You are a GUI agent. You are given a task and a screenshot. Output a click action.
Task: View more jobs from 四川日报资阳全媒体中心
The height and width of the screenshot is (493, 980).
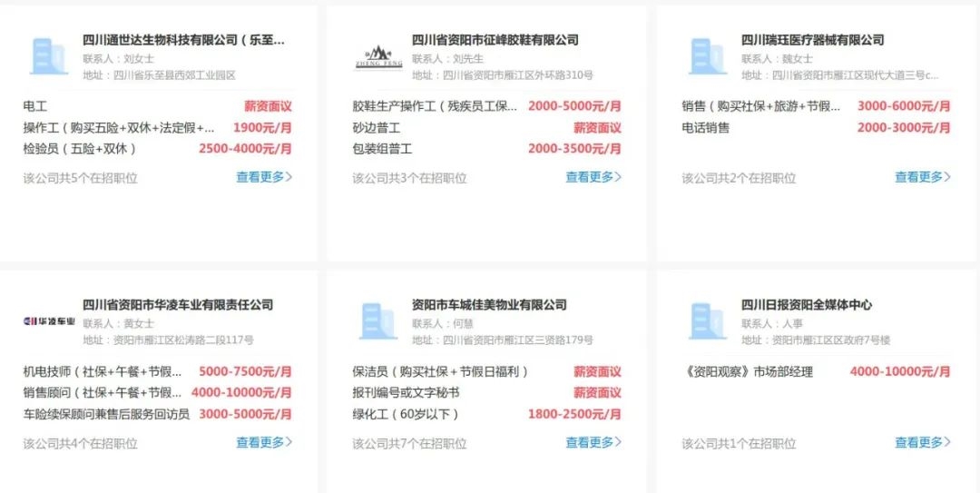pyautogui.click(x=923, y=442)
